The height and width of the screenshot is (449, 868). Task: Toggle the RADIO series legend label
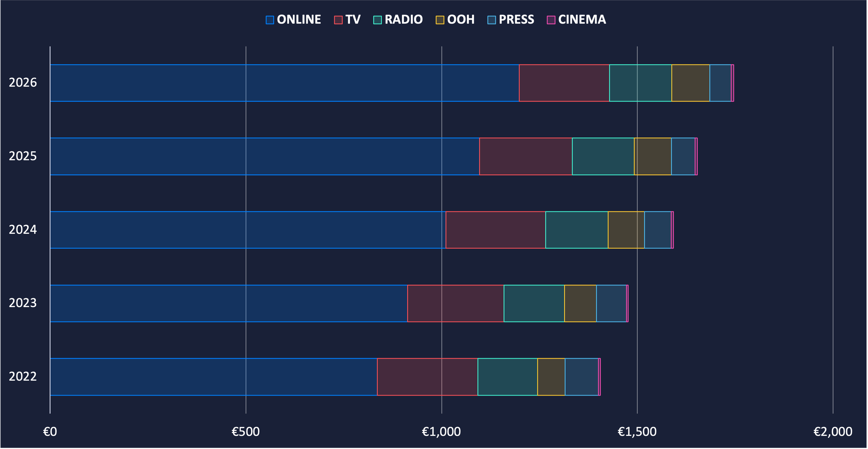click(403, 19)
